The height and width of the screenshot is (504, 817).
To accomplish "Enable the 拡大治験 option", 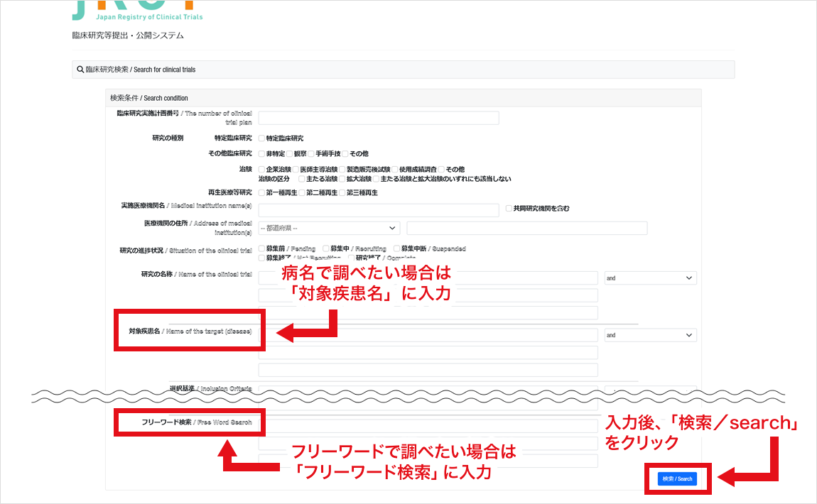I will [x=342, y=179].
